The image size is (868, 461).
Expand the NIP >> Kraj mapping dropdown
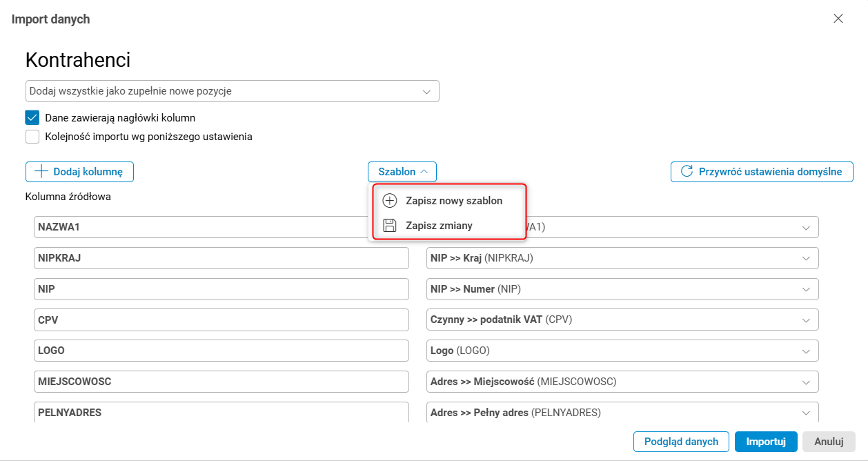tap(806, 258)
